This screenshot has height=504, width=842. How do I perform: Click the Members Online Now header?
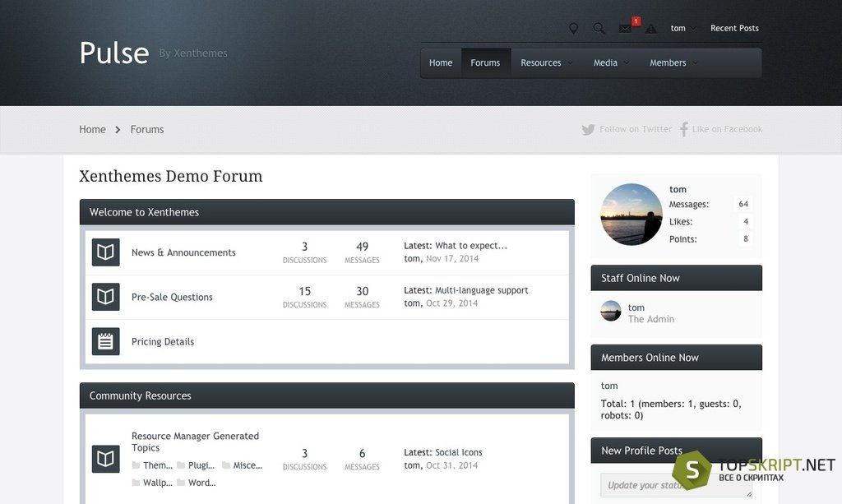click(677, 358)
